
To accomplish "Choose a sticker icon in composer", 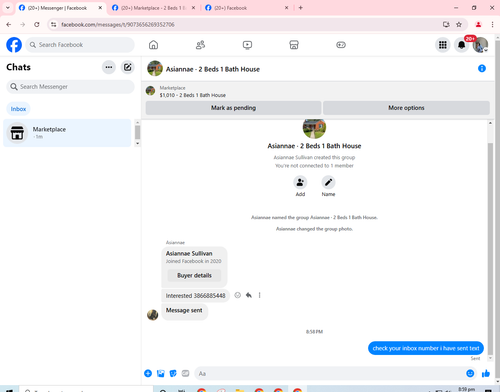I will click(173, 373).
